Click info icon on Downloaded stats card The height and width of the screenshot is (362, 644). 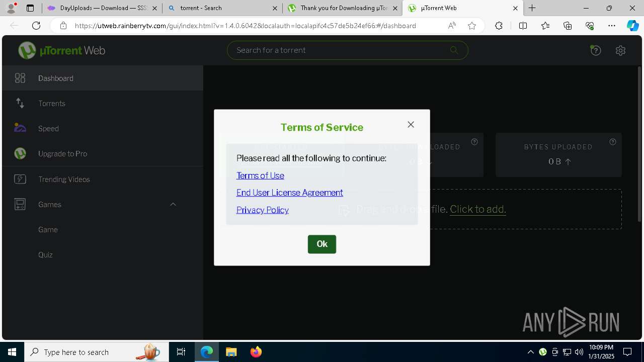point(474,142)
